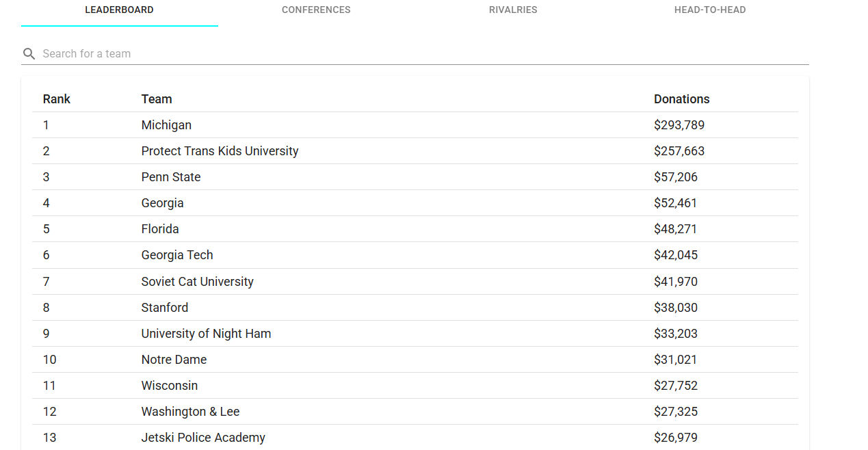Switch to the Conferences tab

(x=316, y=10)
